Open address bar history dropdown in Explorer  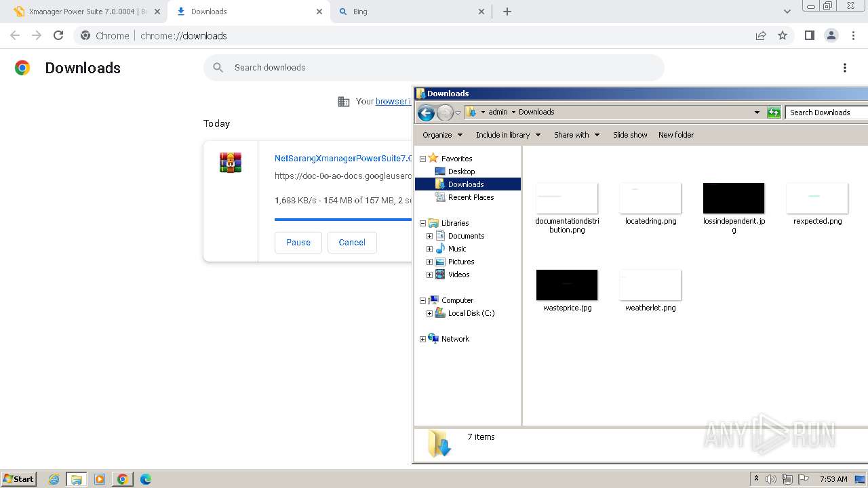point(757,113)
